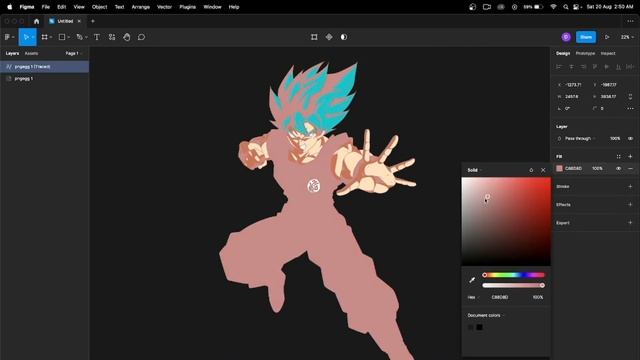
Task: Click the purple user avatar
Action: coord(566,37)
